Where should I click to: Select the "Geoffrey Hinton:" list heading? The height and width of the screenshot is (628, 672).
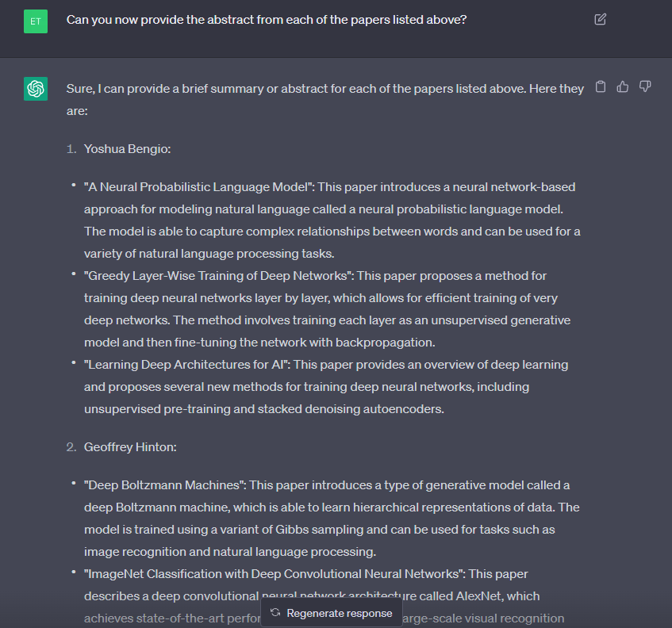click(130, 447)
